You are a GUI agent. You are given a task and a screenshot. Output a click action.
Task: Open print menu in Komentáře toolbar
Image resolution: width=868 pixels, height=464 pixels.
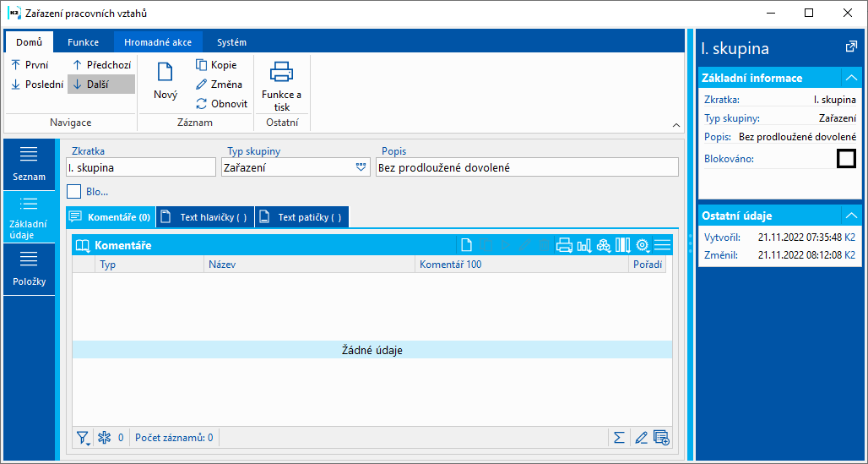tap(564, 245)
